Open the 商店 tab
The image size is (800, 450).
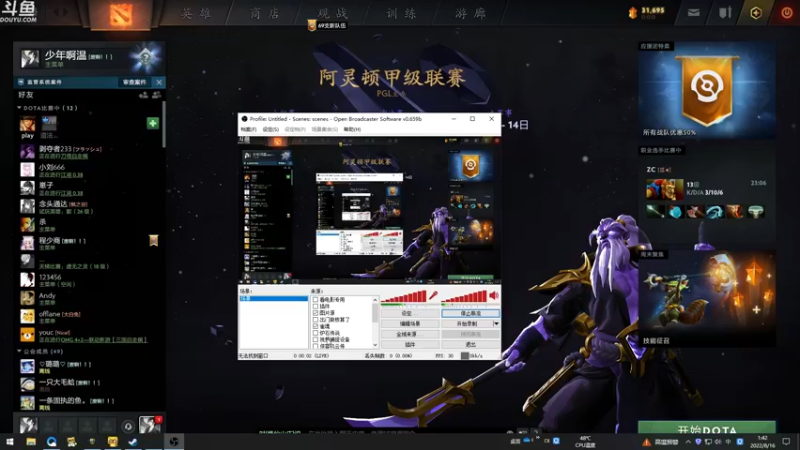coord(265,13)
